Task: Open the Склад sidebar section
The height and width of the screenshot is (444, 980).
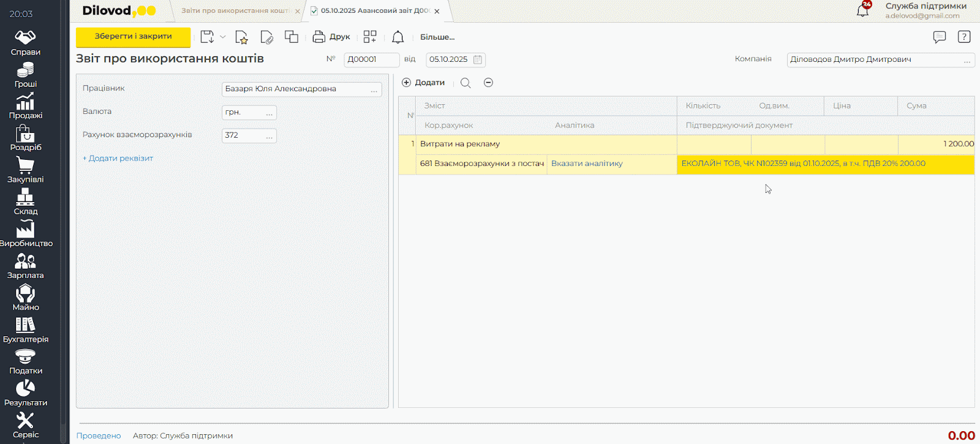Action: point(25,202)
